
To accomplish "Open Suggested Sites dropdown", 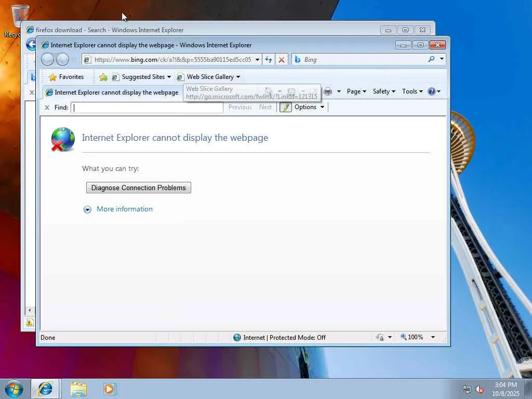I will 141,77.
